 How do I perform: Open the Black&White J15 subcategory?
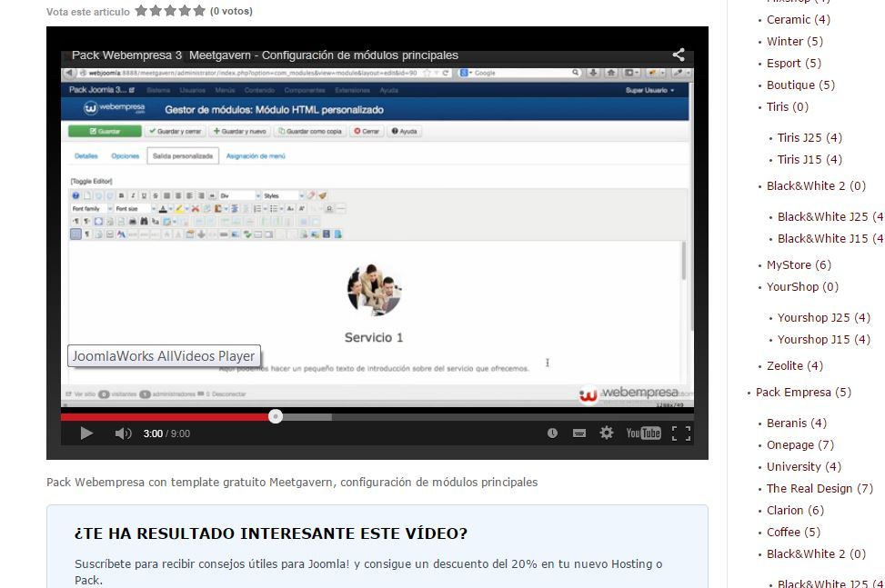[830, 239]
